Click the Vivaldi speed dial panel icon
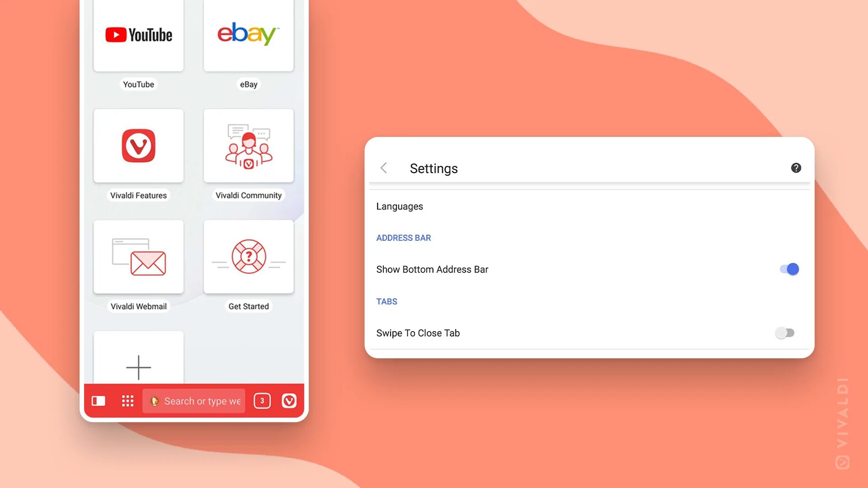Screen dimensions: 868x488 click(127, 400)
